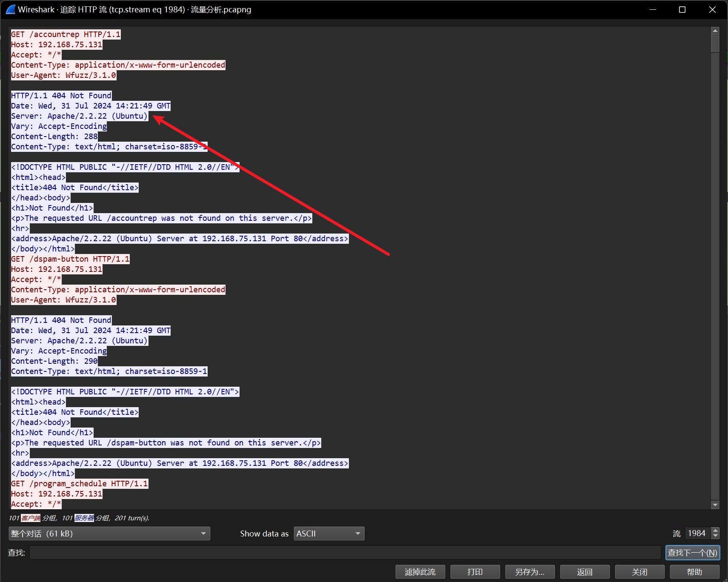The width and height of the screenshot is (728, 582).
Task: Open the 整个对话 (61 kB) dropdown
Action: coord(109,533)
